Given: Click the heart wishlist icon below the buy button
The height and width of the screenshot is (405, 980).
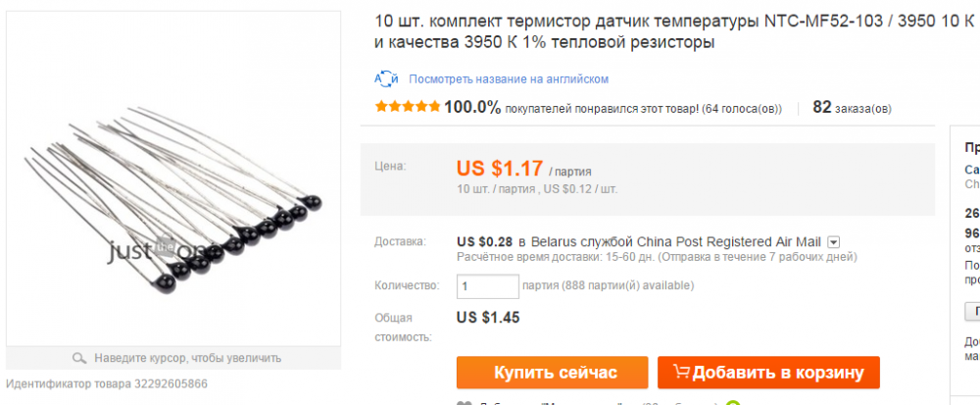Looking at the screenshot, I should (x=464, y=402).
